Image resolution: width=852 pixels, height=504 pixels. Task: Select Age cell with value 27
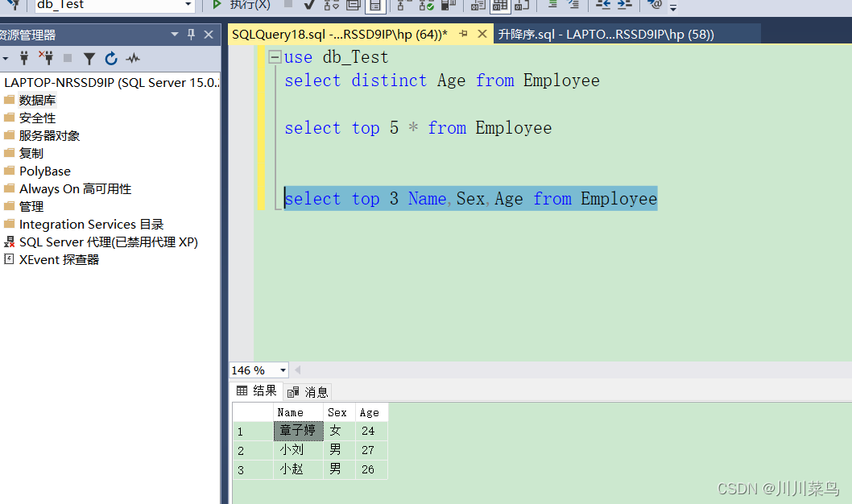pyautogui.click(x=372, y=450)
